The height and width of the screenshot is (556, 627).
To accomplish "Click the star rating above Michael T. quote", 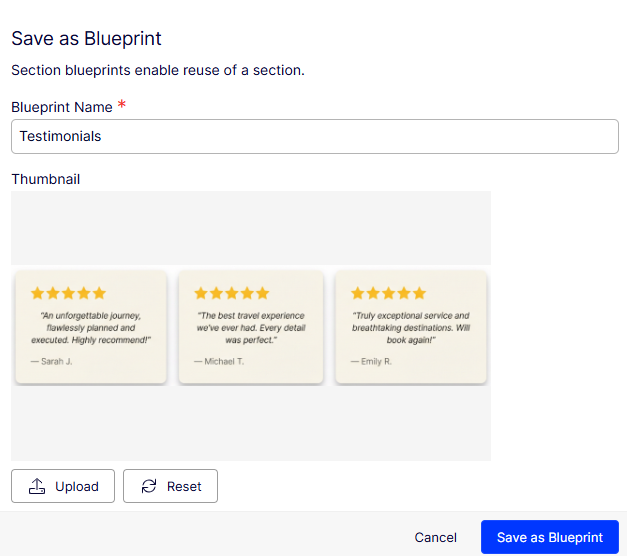I will [x=232, y=293].
